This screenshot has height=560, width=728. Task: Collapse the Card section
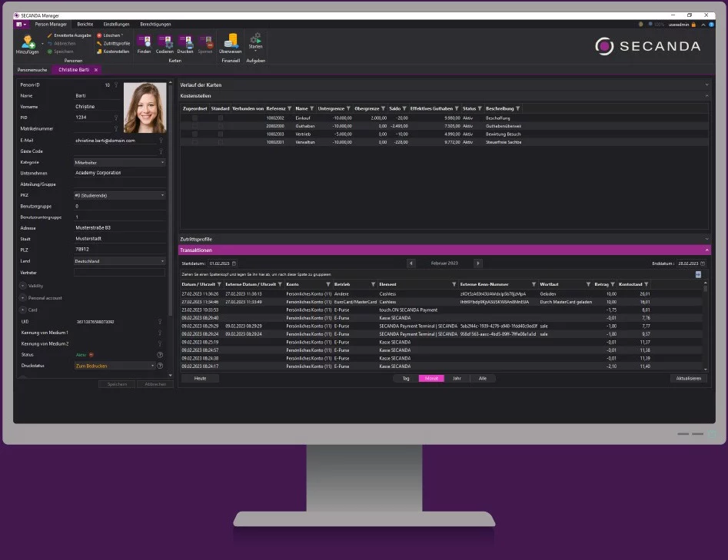[23, 310]
